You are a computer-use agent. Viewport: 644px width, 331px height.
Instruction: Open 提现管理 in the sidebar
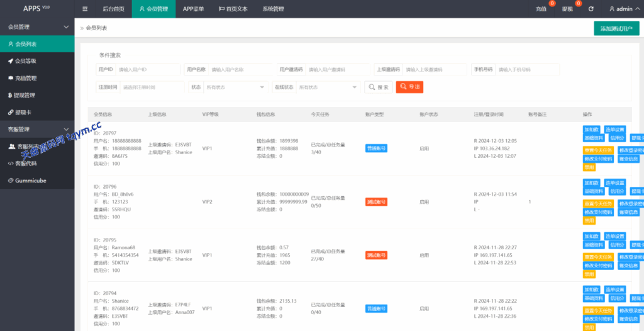pos(37,95)
